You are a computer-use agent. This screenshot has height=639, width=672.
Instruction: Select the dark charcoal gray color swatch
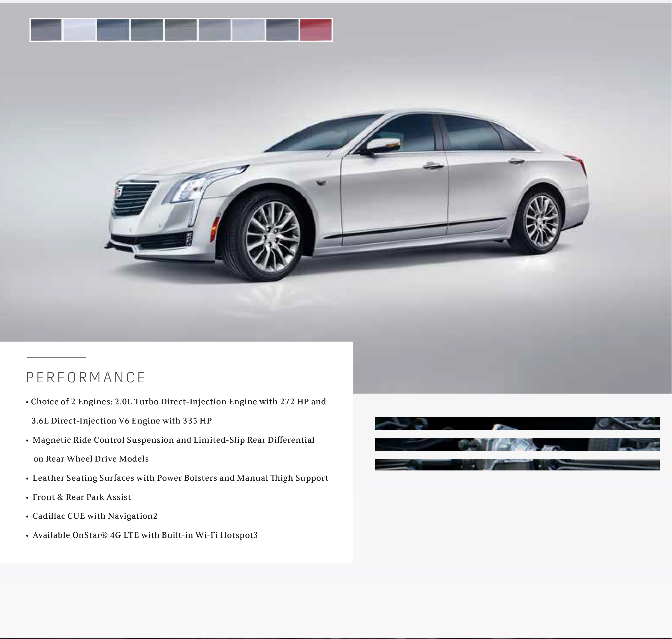[46, 30]
